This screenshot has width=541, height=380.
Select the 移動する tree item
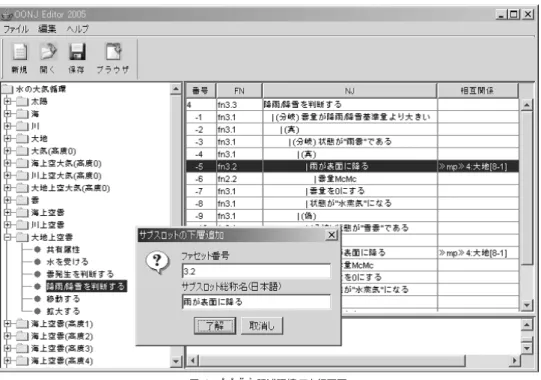(x=63, y=299)
